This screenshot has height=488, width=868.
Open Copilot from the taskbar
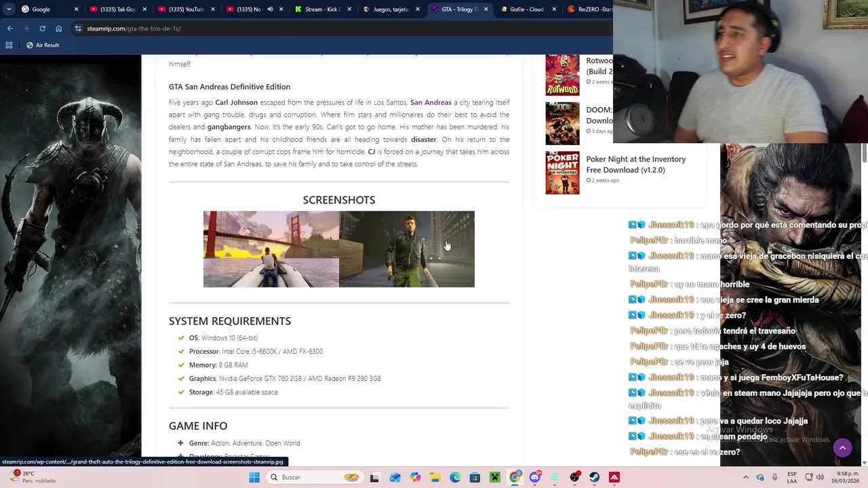pos(415,477)
